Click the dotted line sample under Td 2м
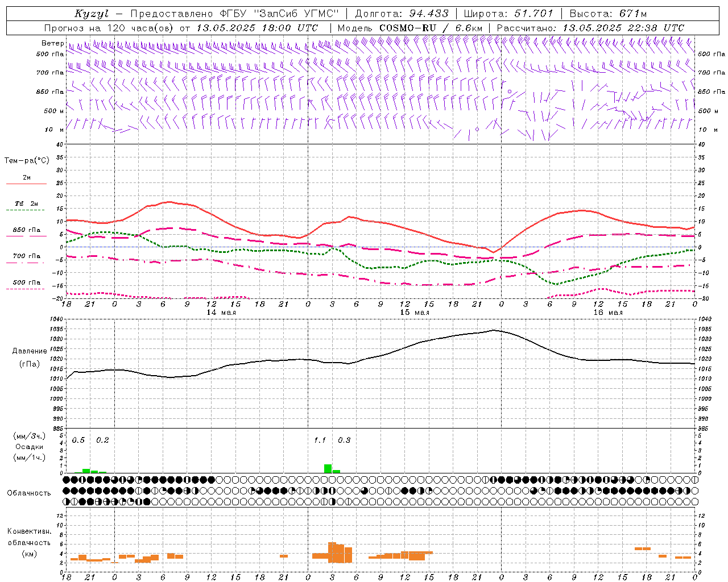Image resolution: width=728 pixels, height=582 pixels. tap(25, 210)
